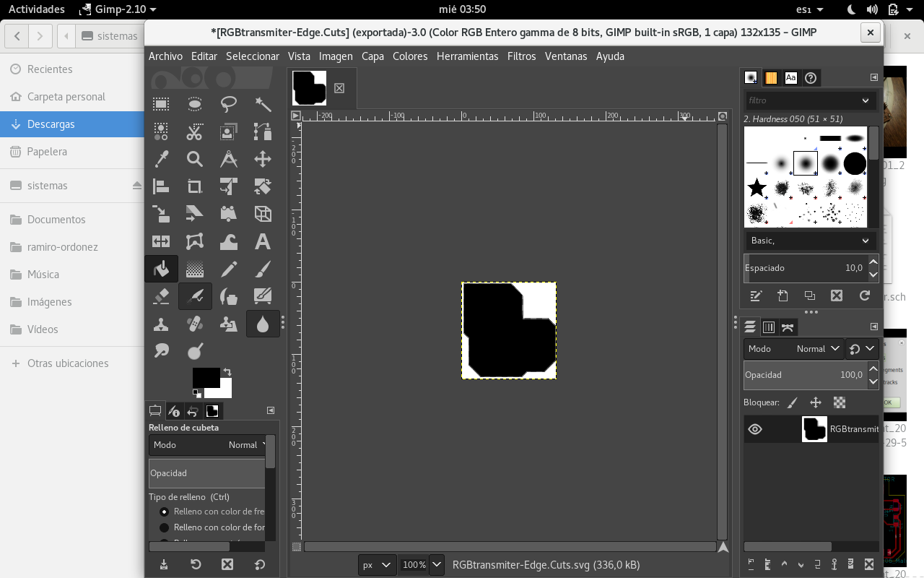Click the black foreground color swatch
The width and height of the screenshot is (924, 578).
click(x=206, y=377)
